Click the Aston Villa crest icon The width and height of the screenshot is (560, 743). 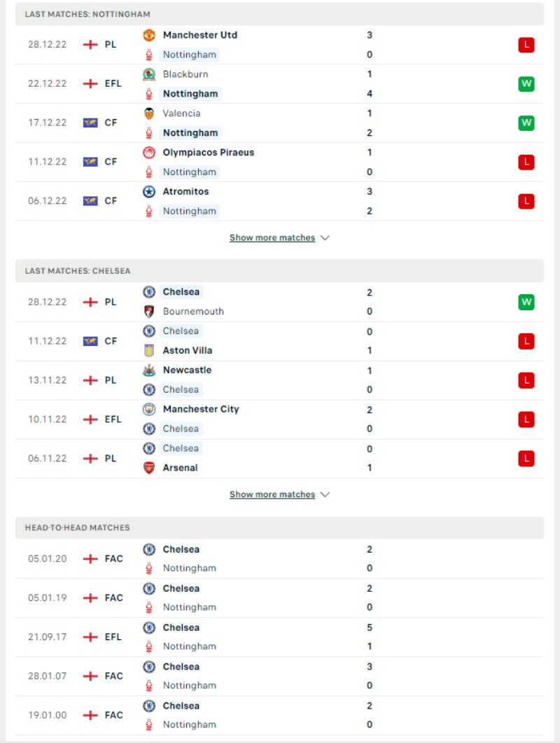(149, 350)
